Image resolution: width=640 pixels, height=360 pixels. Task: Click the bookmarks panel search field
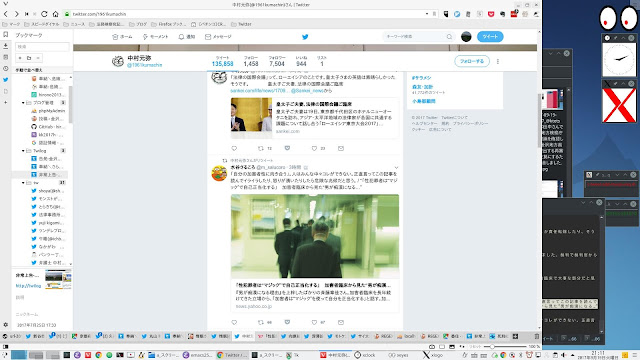point(42,47)
